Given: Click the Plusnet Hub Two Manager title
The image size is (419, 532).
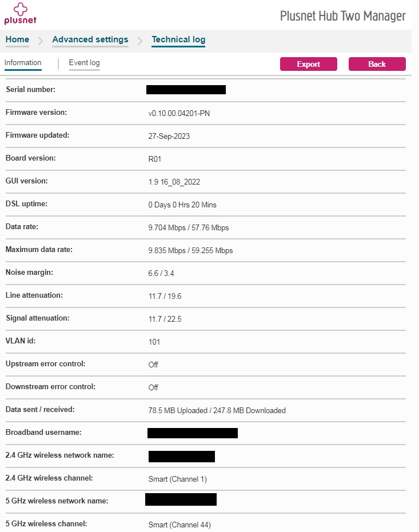Looking at the screenshot, I should click(x=341, y=17).
